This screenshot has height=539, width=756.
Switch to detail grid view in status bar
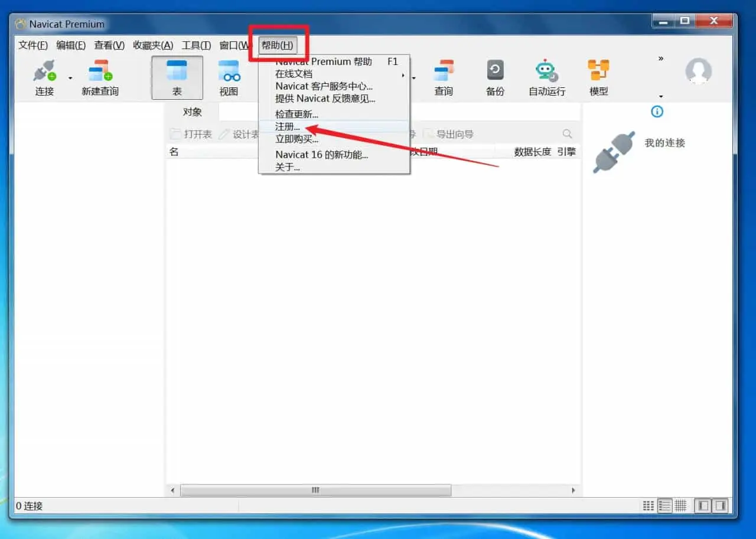[x=680, y=506]
